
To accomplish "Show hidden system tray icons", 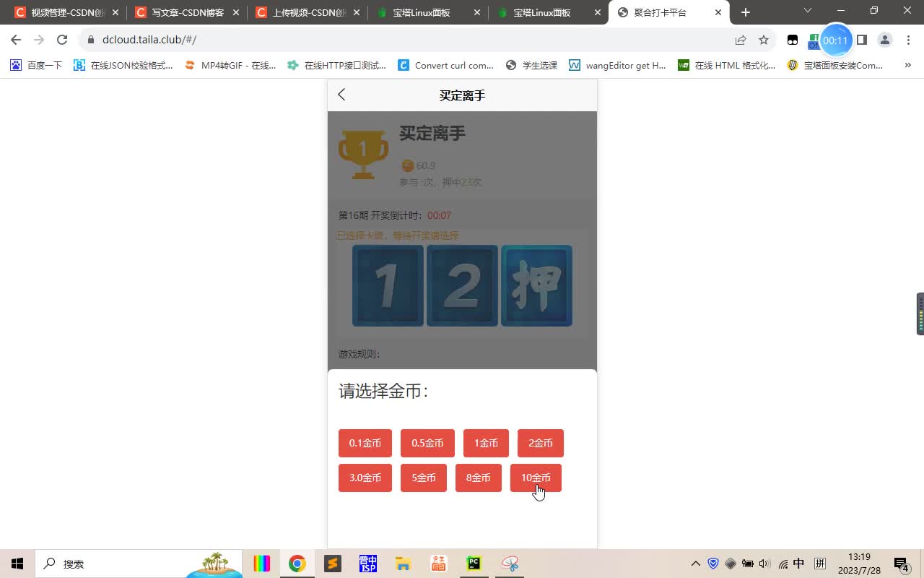I will point(696,564).
